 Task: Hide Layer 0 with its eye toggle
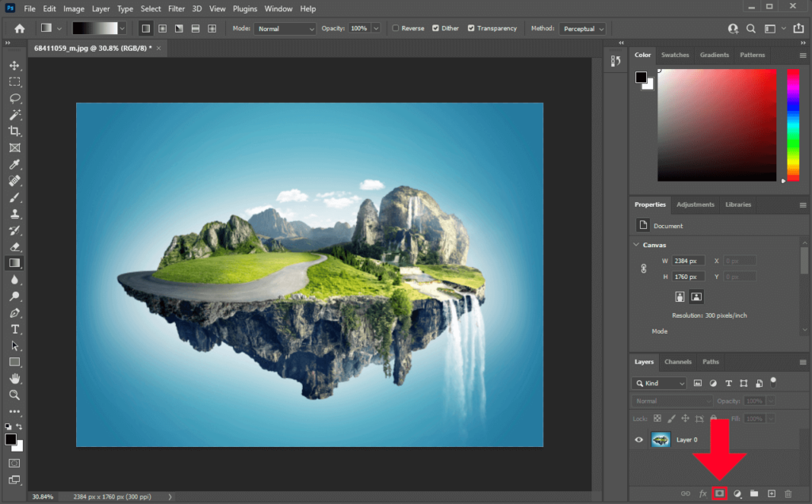point(638,439)
